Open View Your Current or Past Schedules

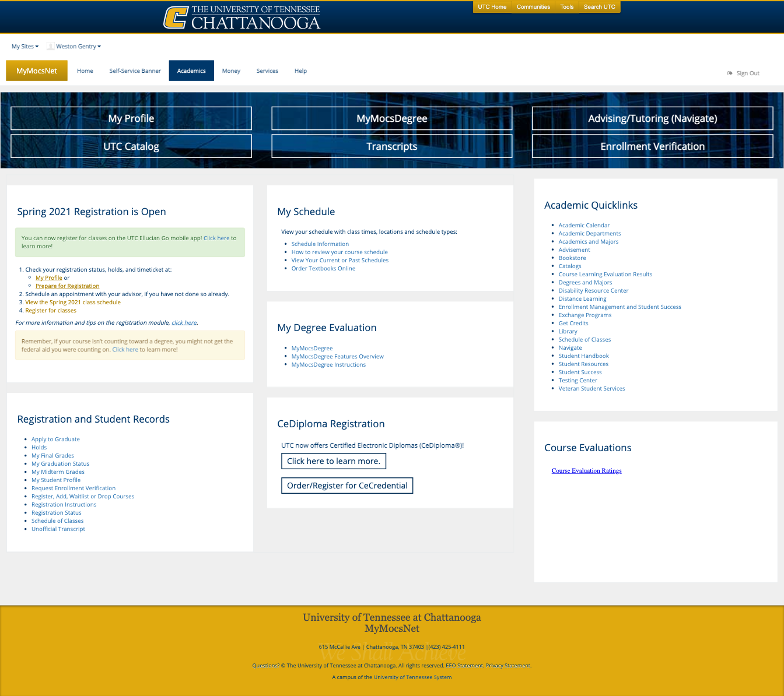tap(340, 261)
